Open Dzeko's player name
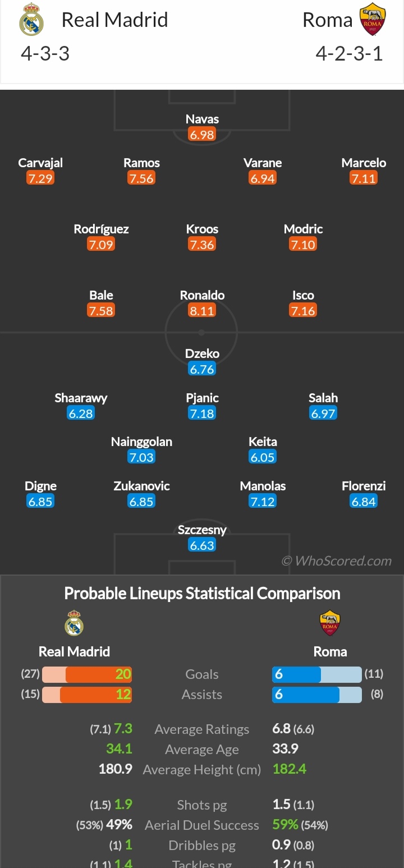 202,353
